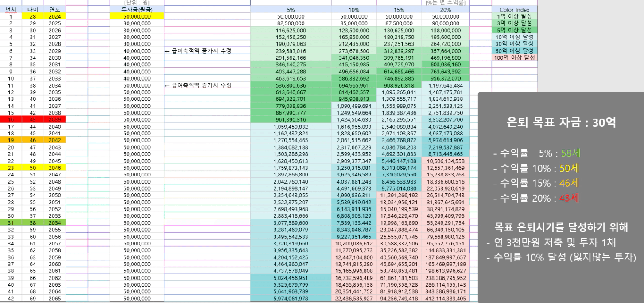This screenshot has width=644, height=303.
Task: Select the '1억 이상 달성' color legend cell
Action: point(514,16)
